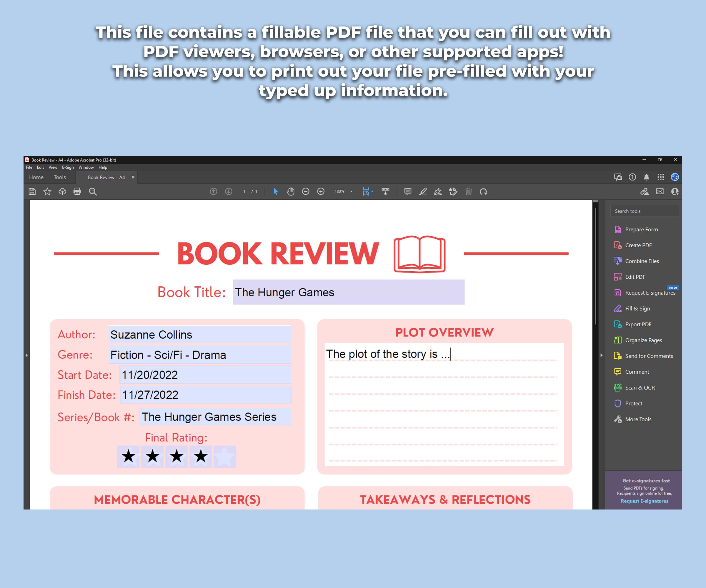Viewport: 706px width, 588px height.
Task: Add a sticky note comment
Action: pos(408,191)
